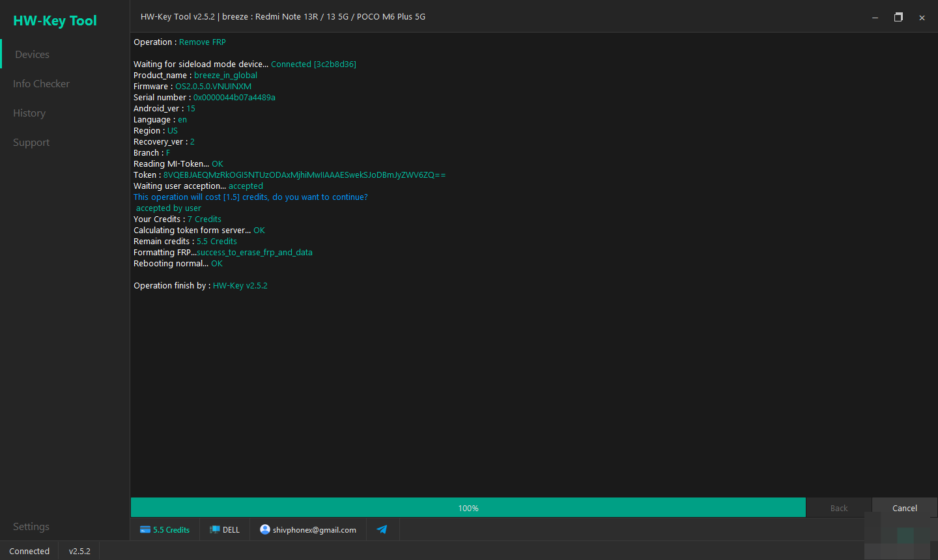Image resolution: width=938 pixels, height=560 pixels.
Task: Click the 100% progress bar
Action: click(468, 508)
